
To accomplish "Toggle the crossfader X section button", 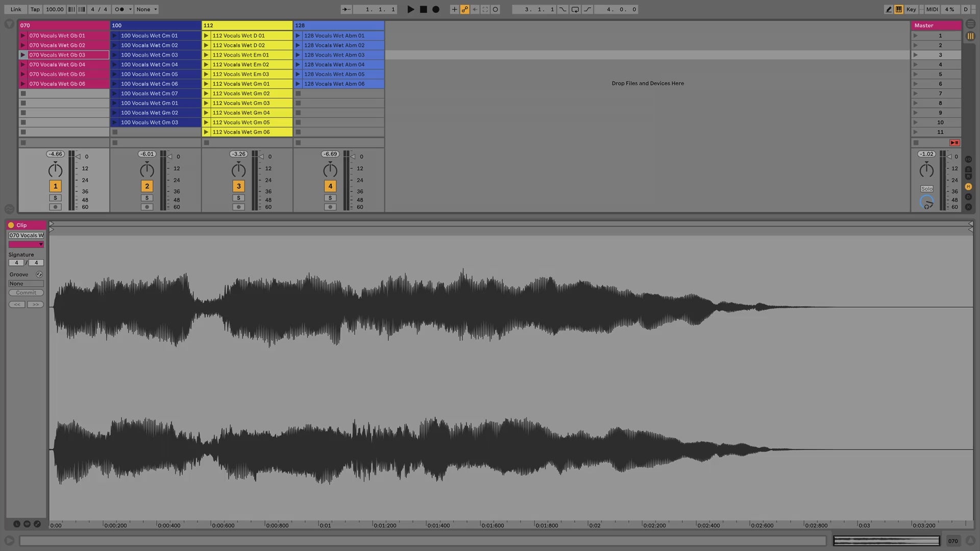I will point(968,207).
